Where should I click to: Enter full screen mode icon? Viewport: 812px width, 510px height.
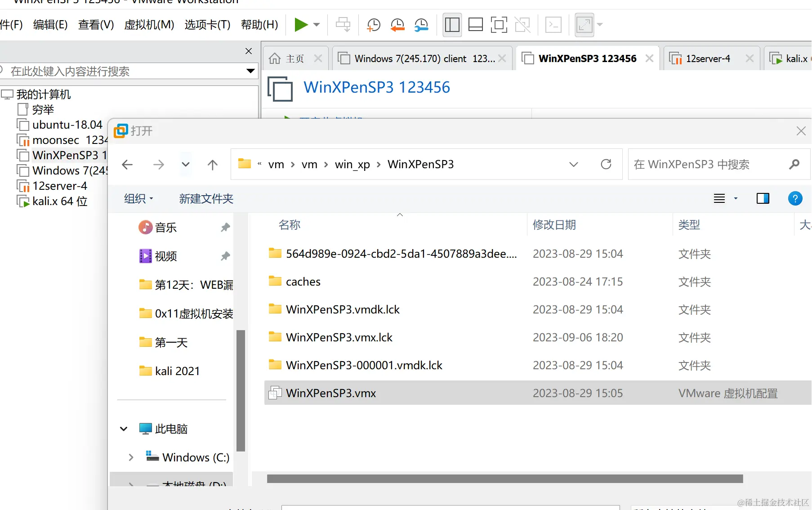click(499, 25)
